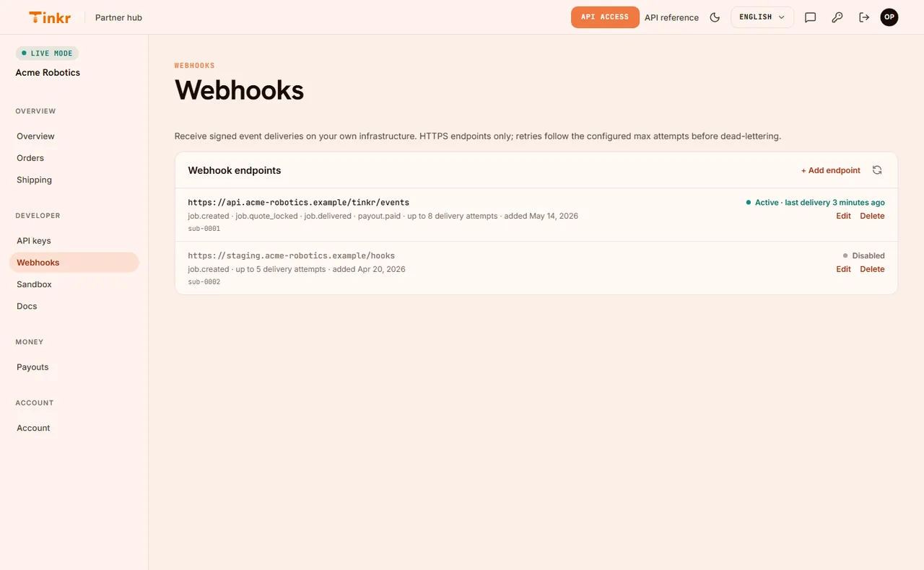Click the LIVE MODE badge

click(47, 53)
